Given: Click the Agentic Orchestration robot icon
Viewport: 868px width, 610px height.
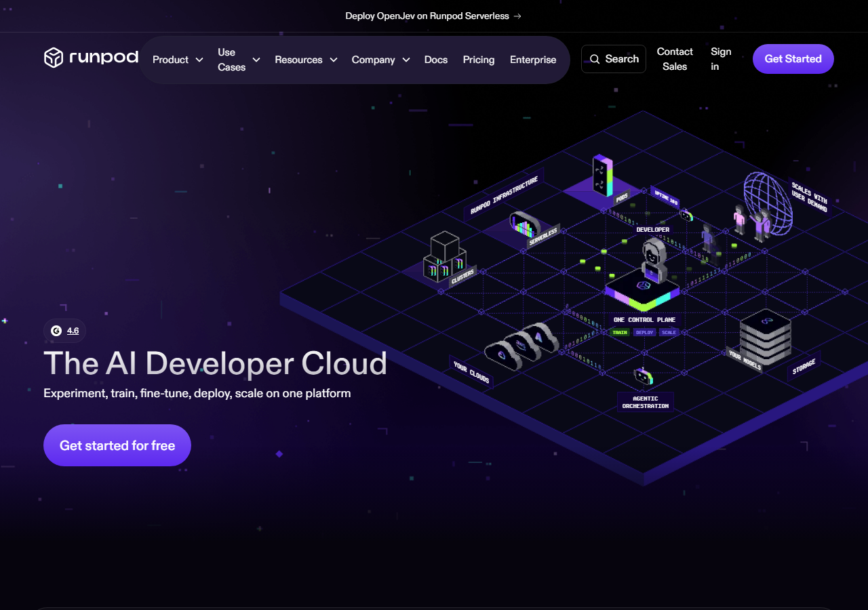Looking at the screenshot, I should 644,377.
